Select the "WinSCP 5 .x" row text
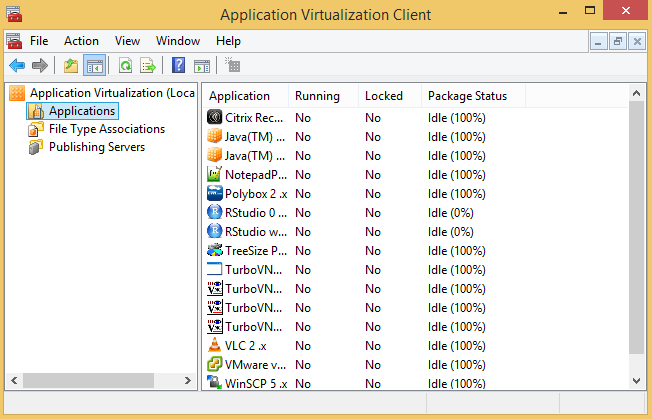This screenshot has width=652, height=419. [256, 383]
